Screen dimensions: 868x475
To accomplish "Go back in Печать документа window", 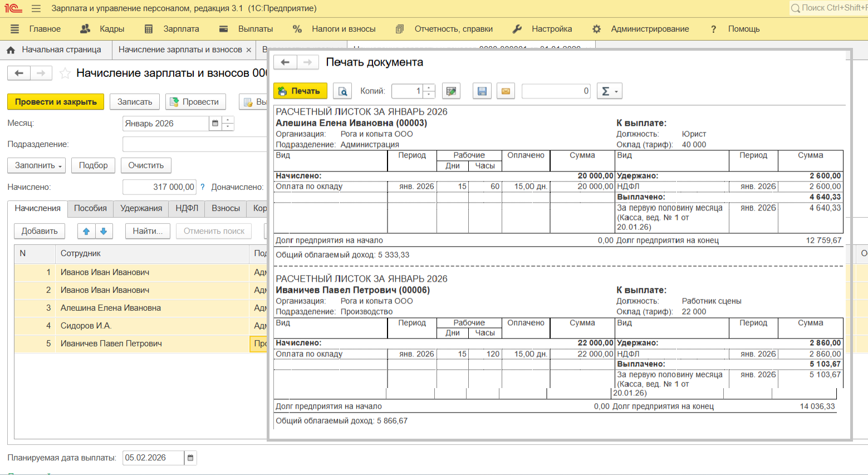I will 285,62.
